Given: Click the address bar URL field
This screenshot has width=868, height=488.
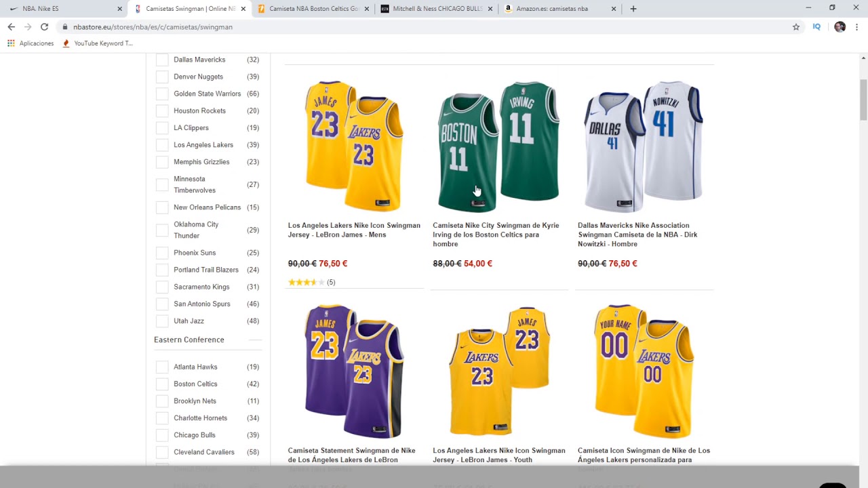Looking at the screenshot, I should click(427, 27).
